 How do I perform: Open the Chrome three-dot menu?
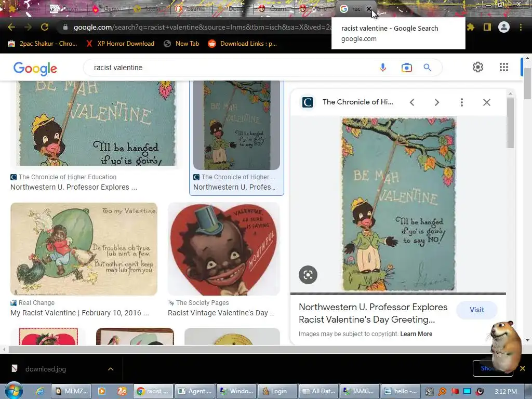coord(521,27)
